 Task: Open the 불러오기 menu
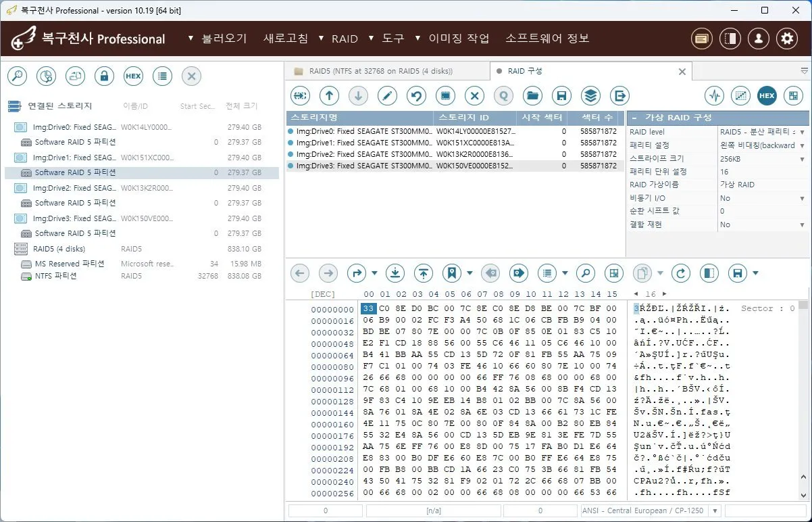[224, 39]
